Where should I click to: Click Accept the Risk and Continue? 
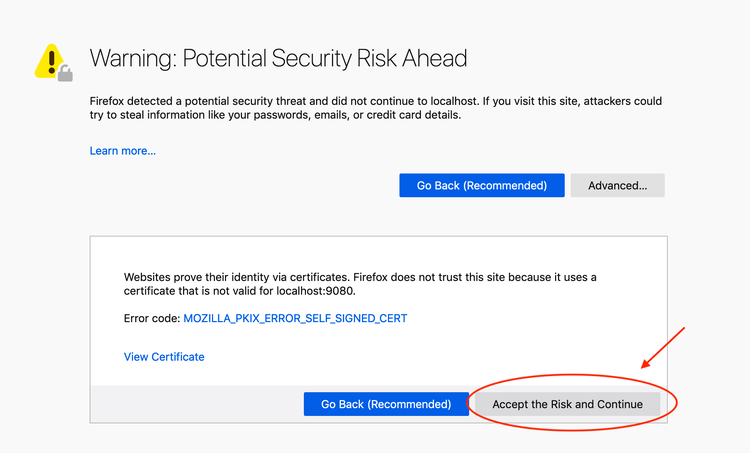pyautogui.click(x=567, y=404)
